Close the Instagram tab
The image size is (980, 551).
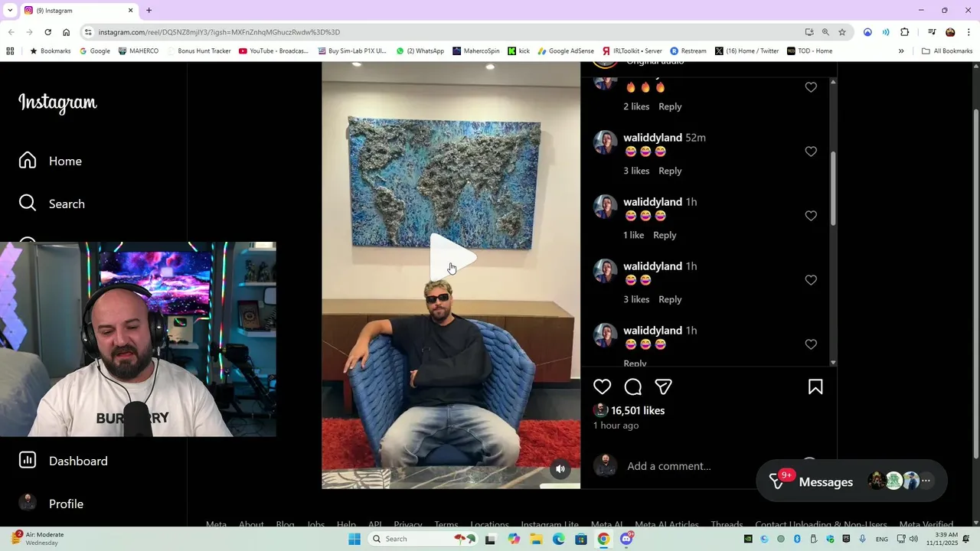130,11
